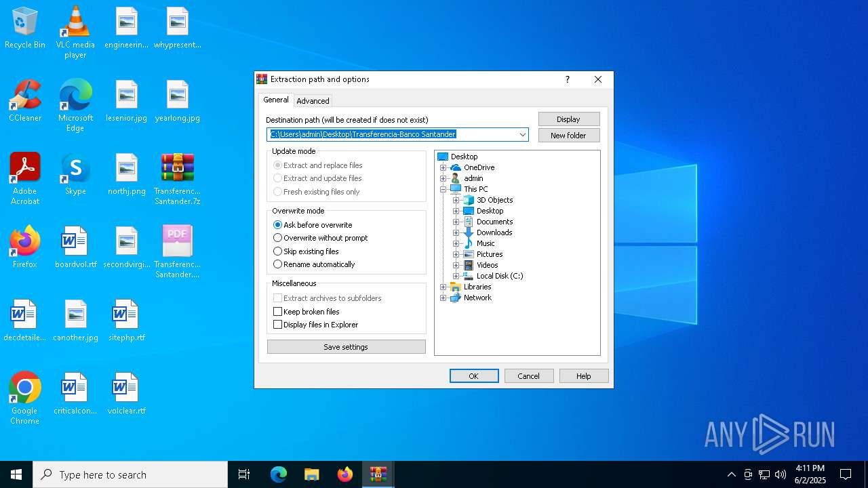Viewport: 868px width, 488px height.
Task: Open Skype desktop shortcut
Action: pyautogui.click(x=75, y=175)
